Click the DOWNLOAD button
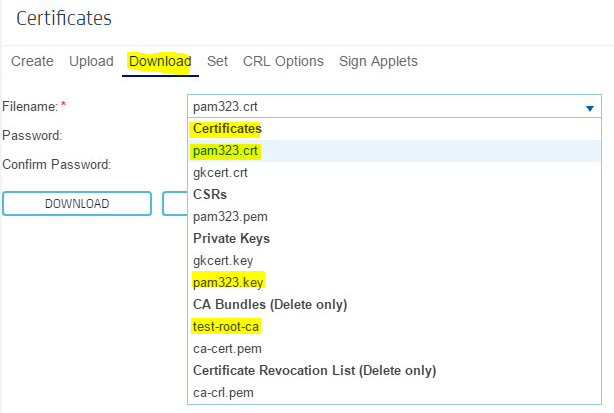614x413 pixels. click(x=77, y=204)
